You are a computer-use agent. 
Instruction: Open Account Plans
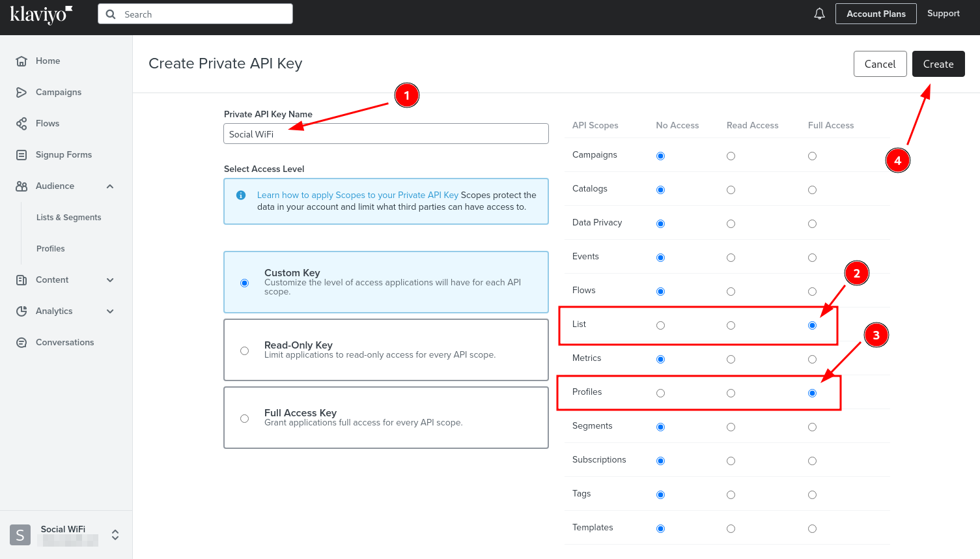(x=876, y=14)
